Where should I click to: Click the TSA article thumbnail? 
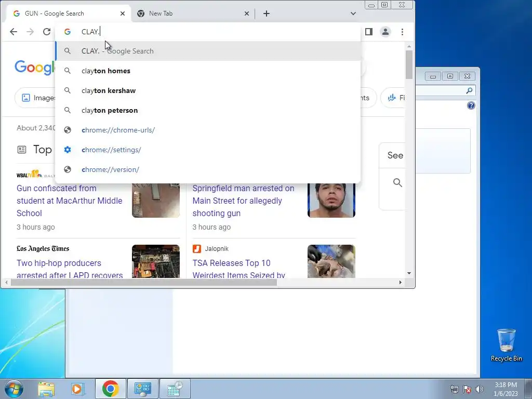[x=331, y=261]
